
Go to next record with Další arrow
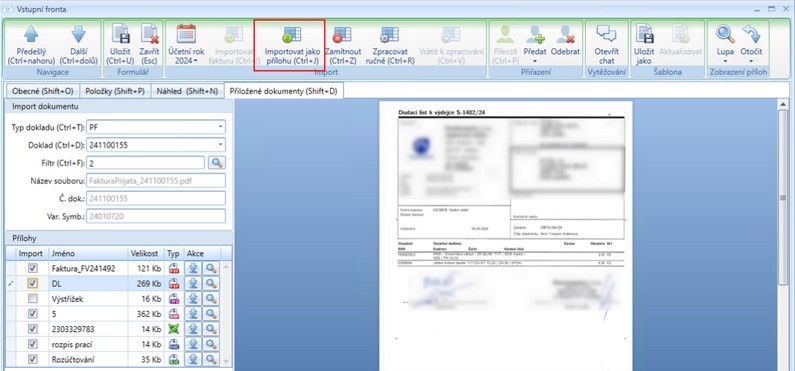78,34
